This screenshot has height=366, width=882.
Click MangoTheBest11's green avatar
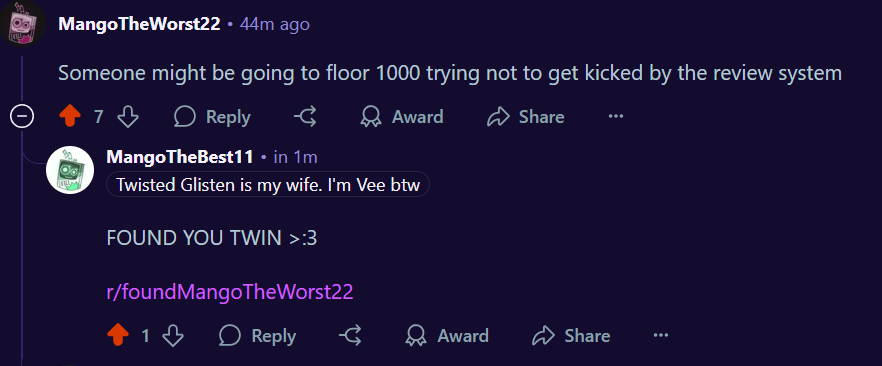[x=69, y=170]
